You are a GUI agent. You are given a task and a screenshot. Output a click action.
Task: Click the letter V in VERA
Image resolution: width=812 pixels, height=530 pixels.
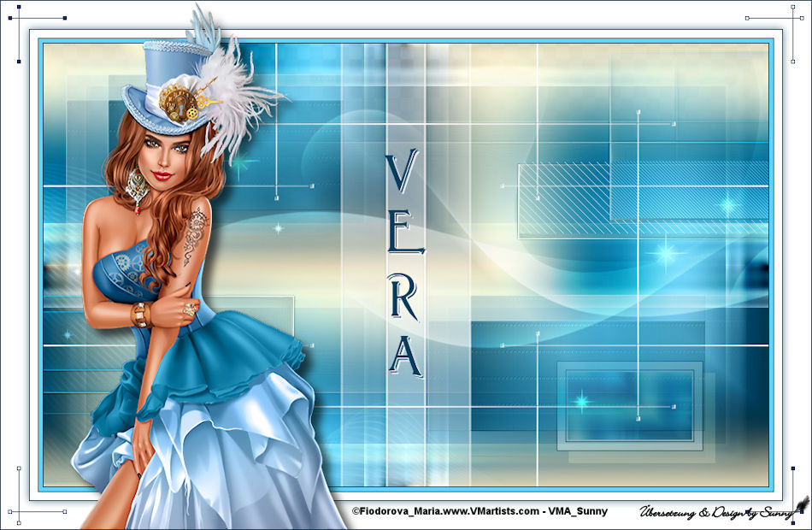[403, 174]
